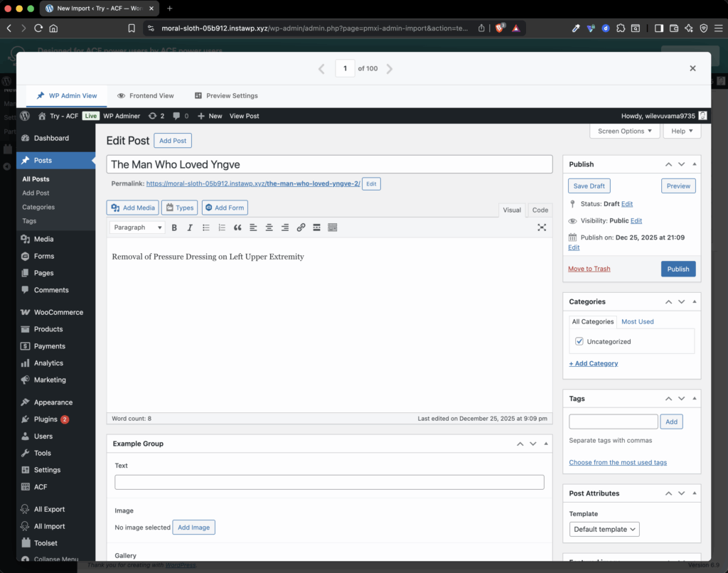The width and height of the screenshot is (728, 573).
Task: Toggle the editor toolbar kitchen sink
Action: pos(333,227)
